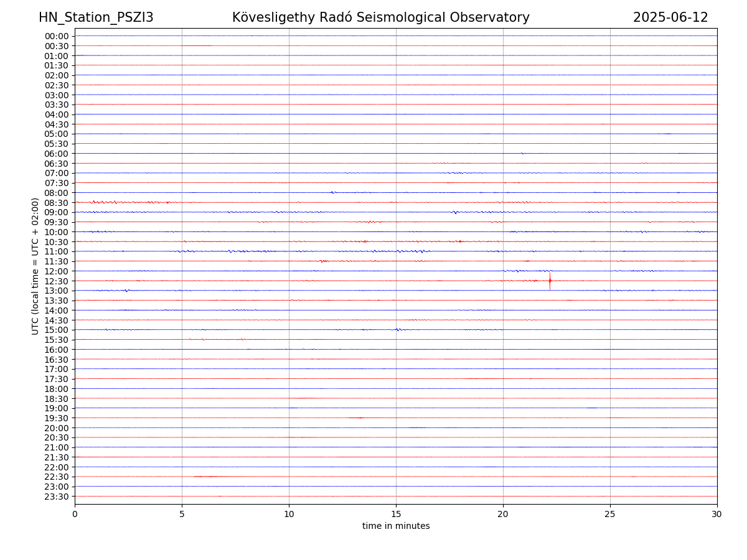
Task: Click the x-axis tick label 10
Action: 289,514
